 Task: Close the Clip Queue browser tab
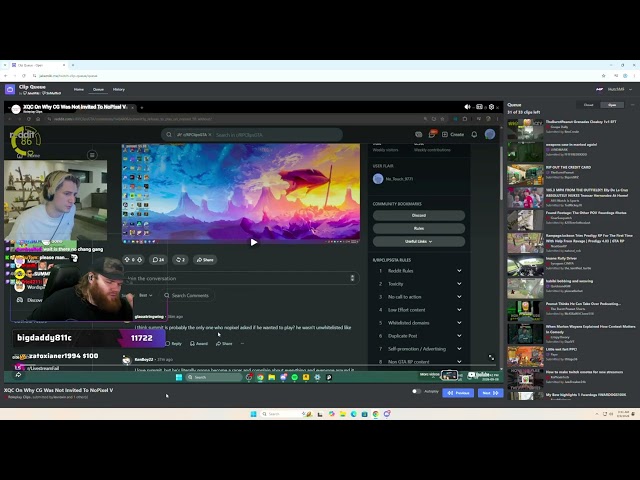(x=64, y=65)
